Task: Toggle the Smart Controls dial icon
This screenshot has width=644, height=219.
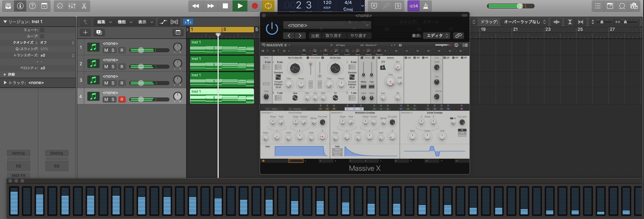Action: pyautogui.click(x=60, y=6)
